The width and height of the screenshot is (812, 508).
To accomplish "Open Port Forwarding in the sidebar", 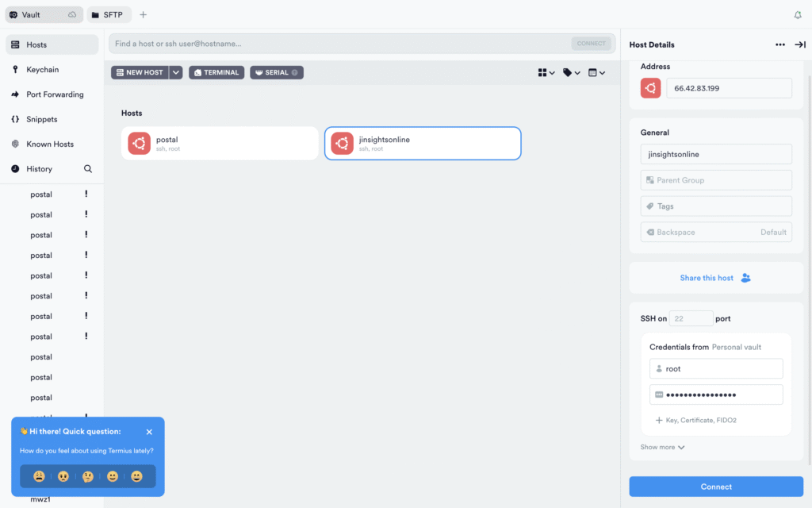I will coord(52,94).
